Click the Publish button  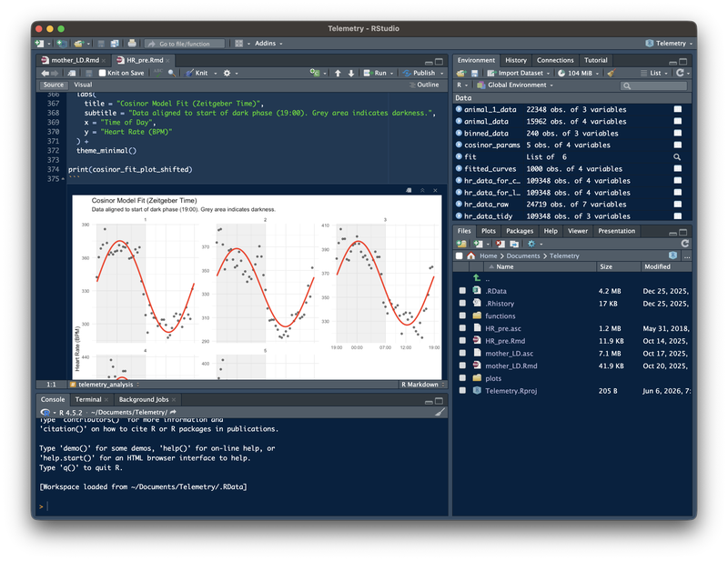click(420, 73)
